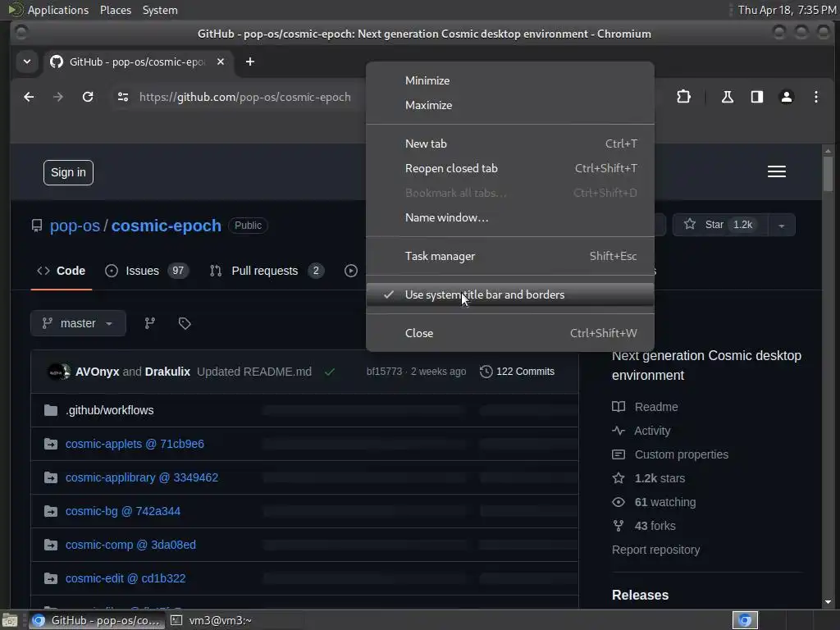Screen dimensions: 840x630
Task: Open the Places system menu
Action: [x=116, y=10]
